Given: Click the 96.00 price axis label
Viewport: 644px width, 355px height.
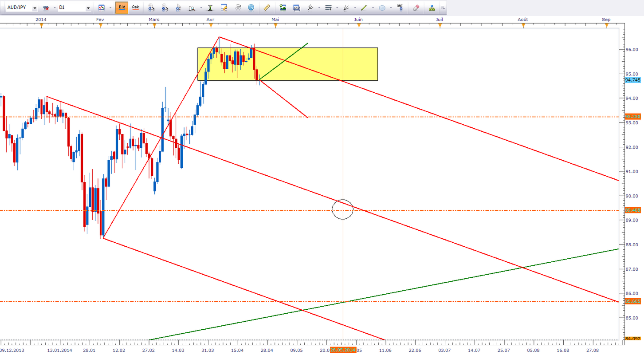Looking at the screenshot, I should coord(632,50).
